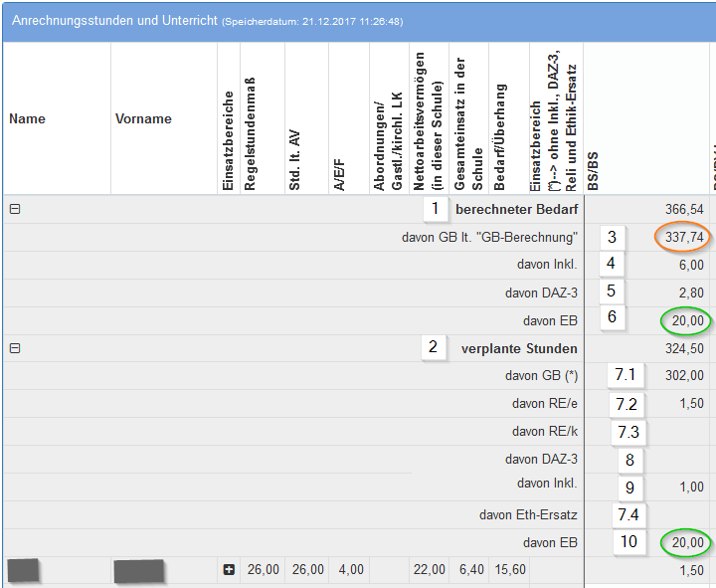Screen dimensions: 716x588
Task: Click the Vorname column header
Action: [x=143, y=119]
